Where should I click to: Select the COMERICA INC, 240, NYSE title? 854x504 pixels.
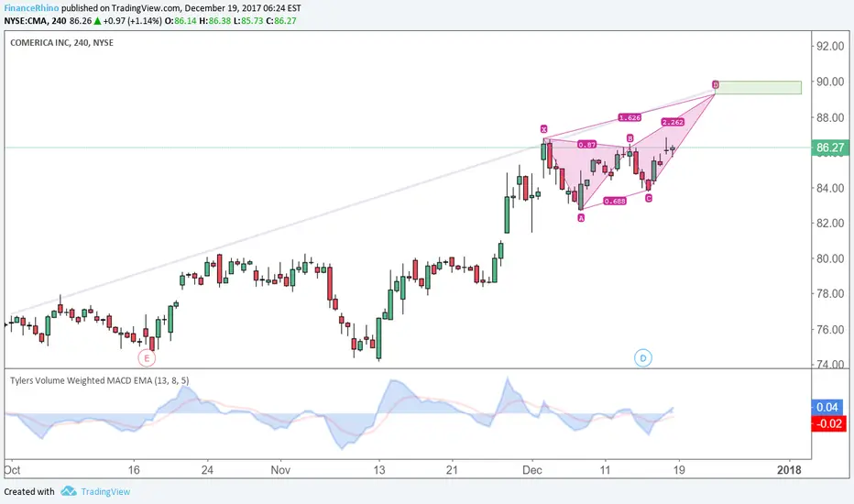click(61, 42)
